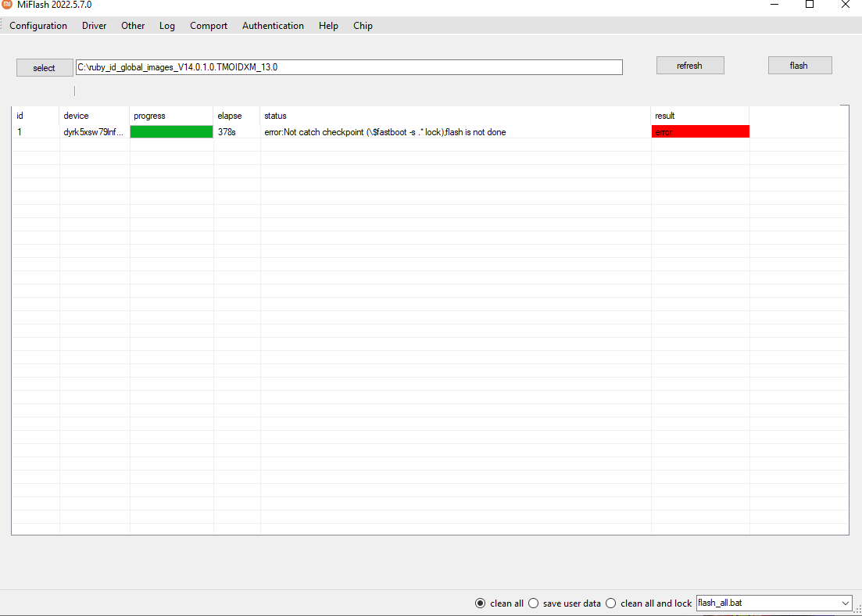
Task: Open the Help menu
Action: click(x=328, y=26)
